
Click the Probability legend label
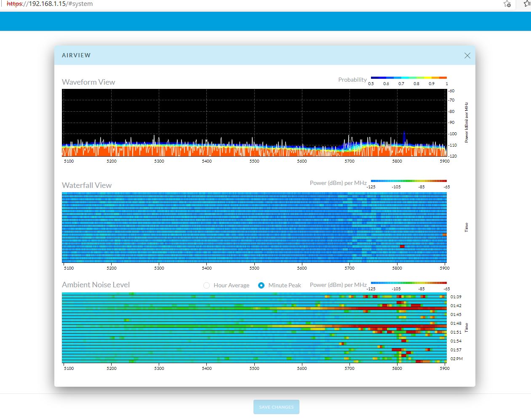(x=352, y=80)
